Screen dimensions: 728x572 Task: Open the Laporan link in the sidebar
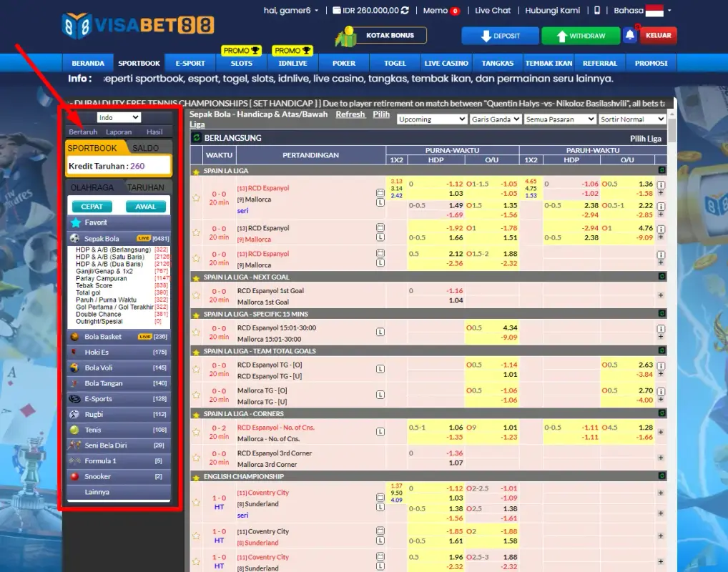(119, 132)
